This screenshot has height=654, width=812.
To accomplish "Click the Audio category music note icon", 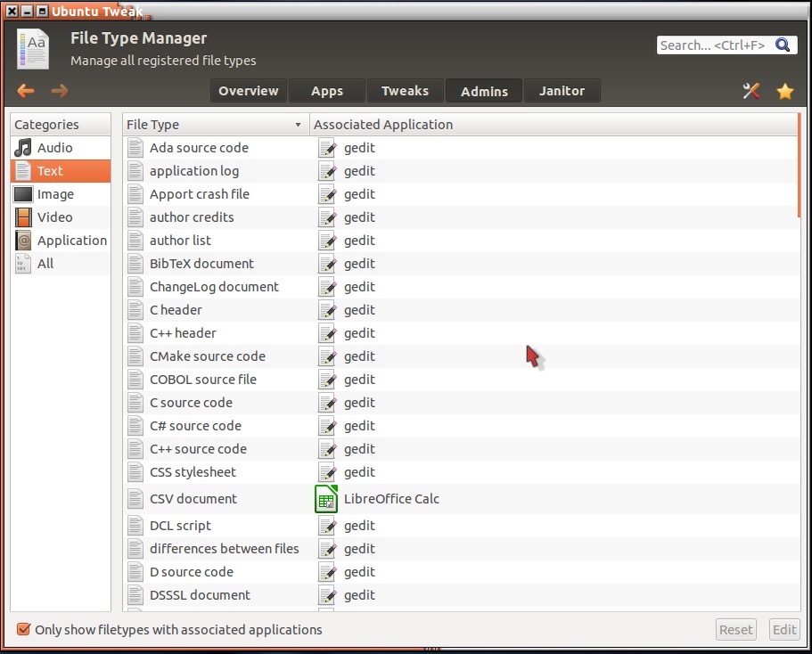I will [x=23, y=148].
